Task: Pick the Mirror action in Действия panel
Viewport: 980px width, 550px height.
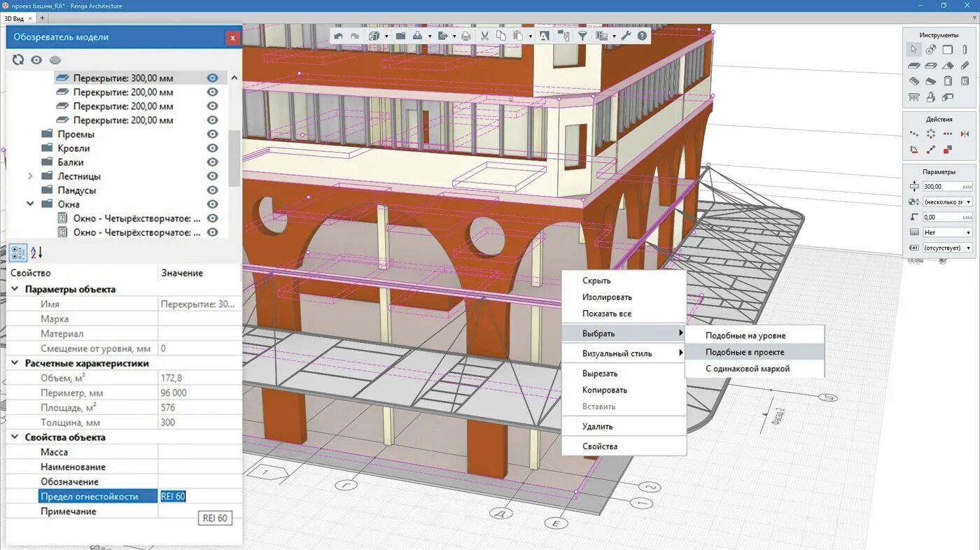Action: tap(965, 134)
